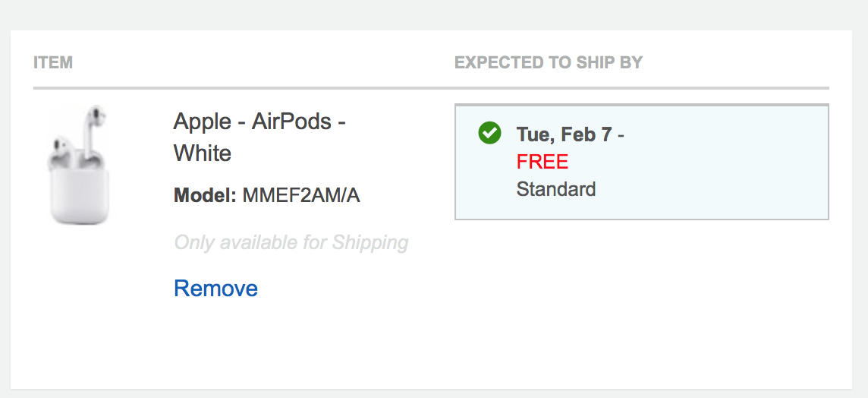
Task: Click the gray page background above card
Action: point(434,14)
